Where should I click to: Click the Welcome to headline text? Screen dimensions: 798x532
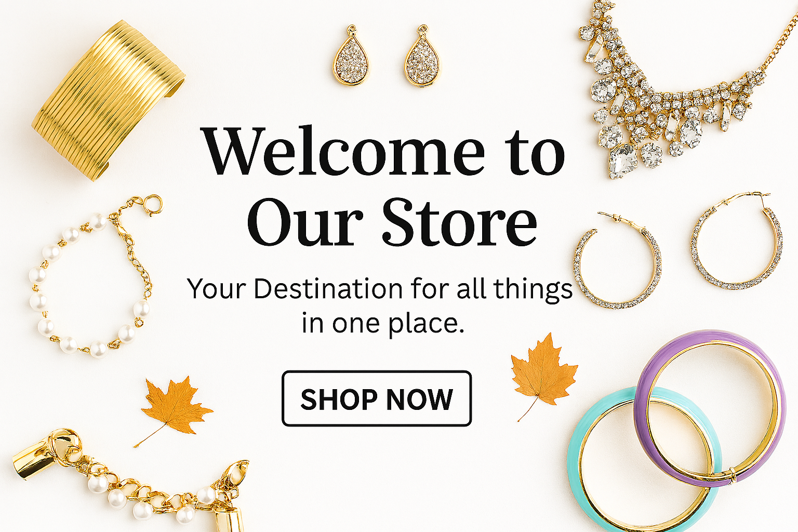pyautogui.click(x=383, y=151)
